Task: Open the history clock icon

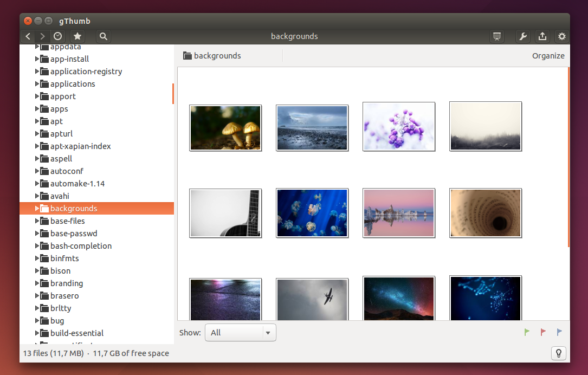Action: coord(57,36)
